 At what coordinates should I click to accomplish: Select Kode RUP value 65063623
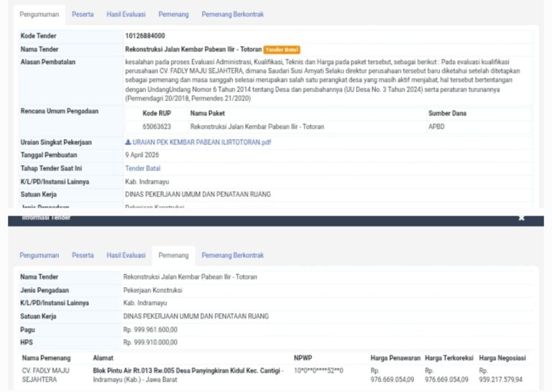[157, 126]
